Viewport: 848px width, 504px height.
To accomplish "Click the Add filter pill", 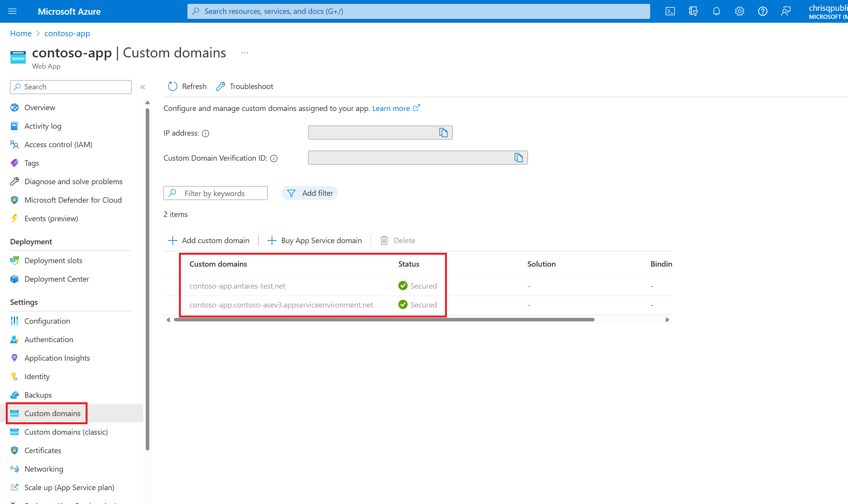I will pos(310,193).
